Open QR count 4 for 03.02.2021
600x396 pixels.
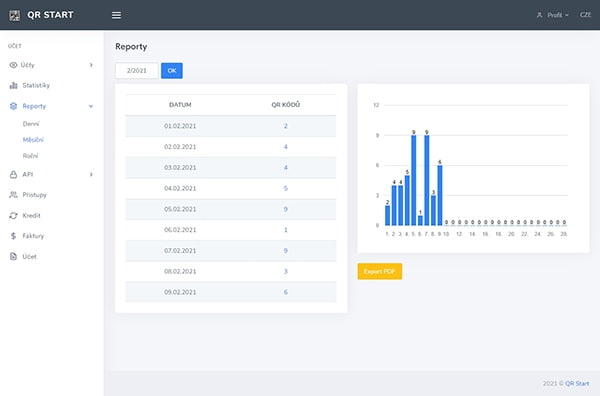[x=285, y=168]
